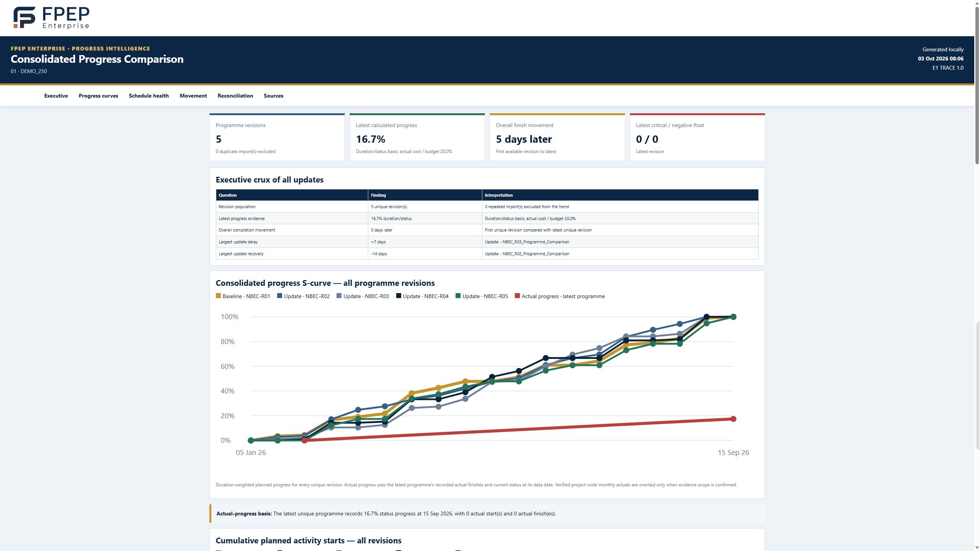Click the Update NBEC-R05 green legend swatch

458,296
